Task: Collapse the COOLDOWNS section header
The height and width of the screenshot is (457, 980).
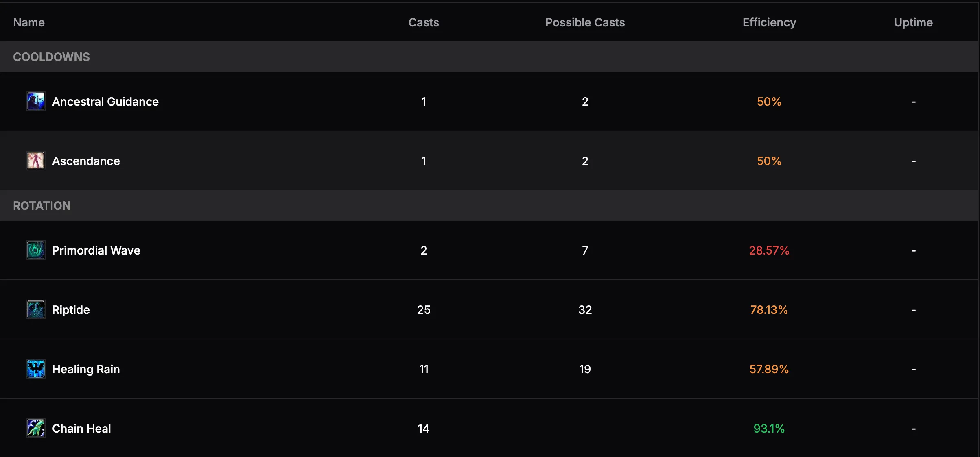Action: tap(51, 57)
